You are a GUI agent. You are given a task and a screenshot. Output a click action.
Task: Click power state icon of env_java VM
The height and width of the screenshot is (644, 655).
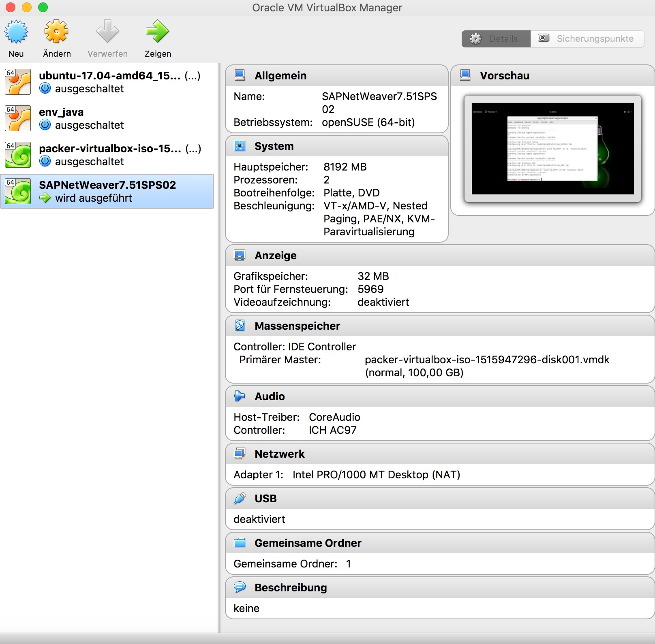tap(45, 125)
